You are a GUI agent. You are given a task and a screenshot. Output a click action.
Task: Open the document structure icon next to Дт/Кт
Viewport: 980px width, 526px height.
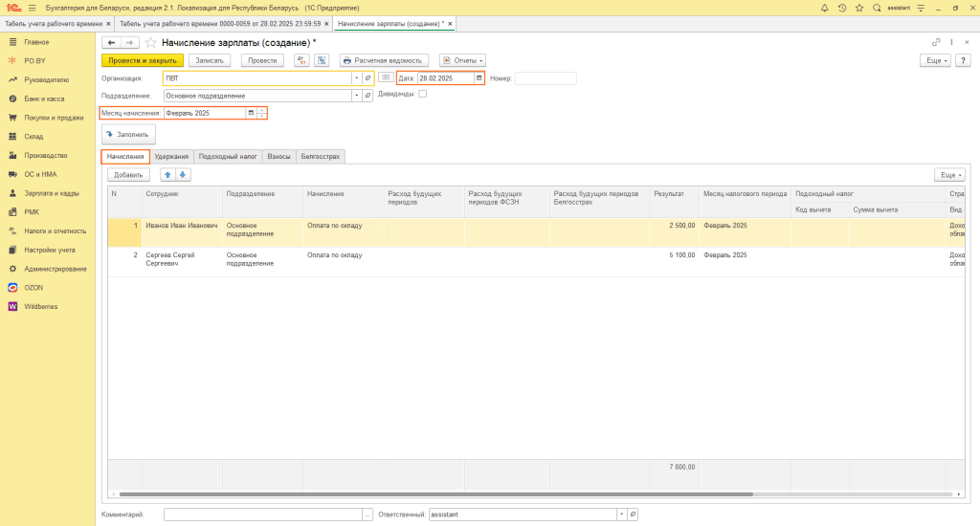click(x=322, y=60)
